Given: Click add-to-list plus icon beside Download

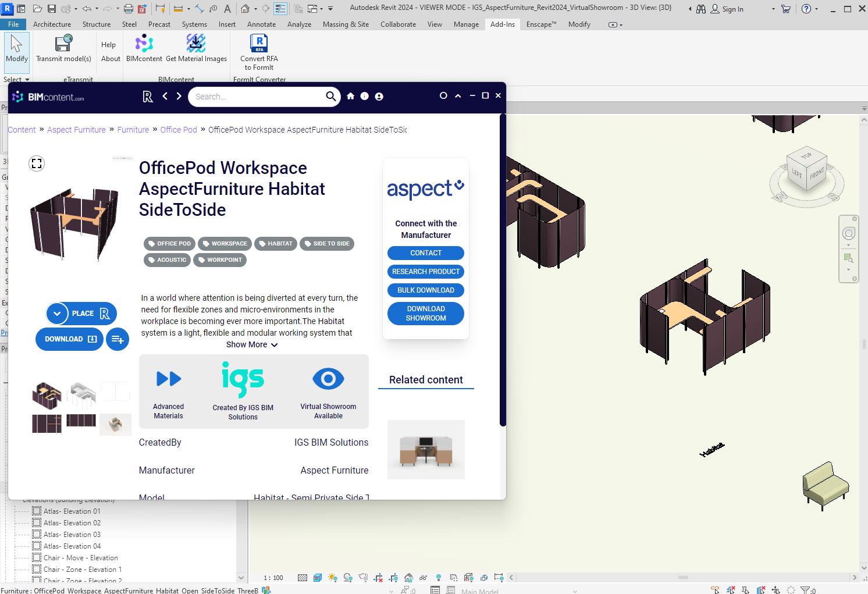Looking at the screenshot, I should (x=117, y=339).
